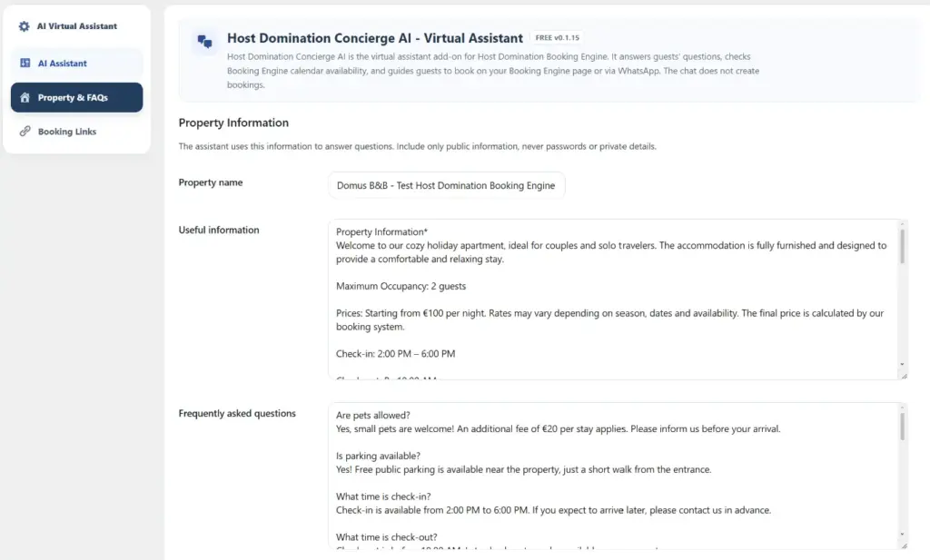Viewport: 930px width, 560px height.
Task: Click the 'Prices: Starting from €100 per night' line
Action: coord(609,320)
